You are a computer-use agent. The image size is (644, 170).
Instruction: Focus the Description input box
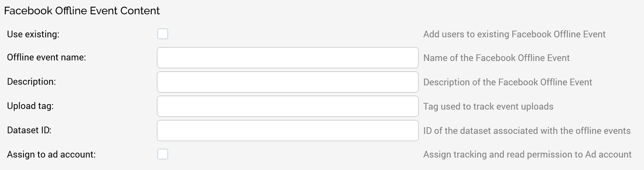click(x=288, y=82)
